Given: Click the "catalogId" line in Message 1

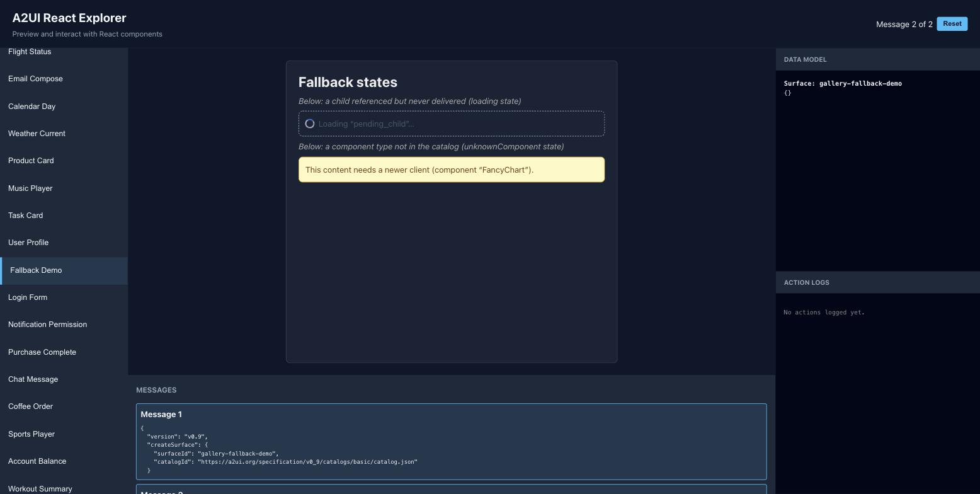Looking at the screenshot, I should 285,462.
